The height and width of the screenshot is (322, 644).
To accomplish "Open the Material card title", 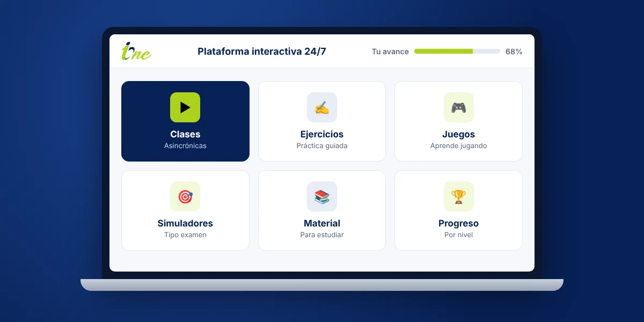I will (322, 223).
